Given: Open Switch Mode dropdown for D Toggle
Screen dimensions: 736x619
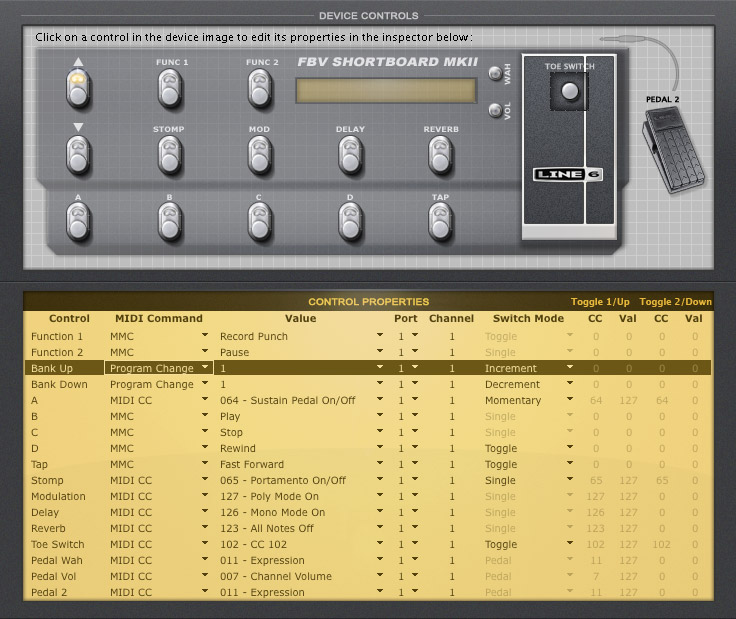Looking at the screenshot, I should click(570, 447).
